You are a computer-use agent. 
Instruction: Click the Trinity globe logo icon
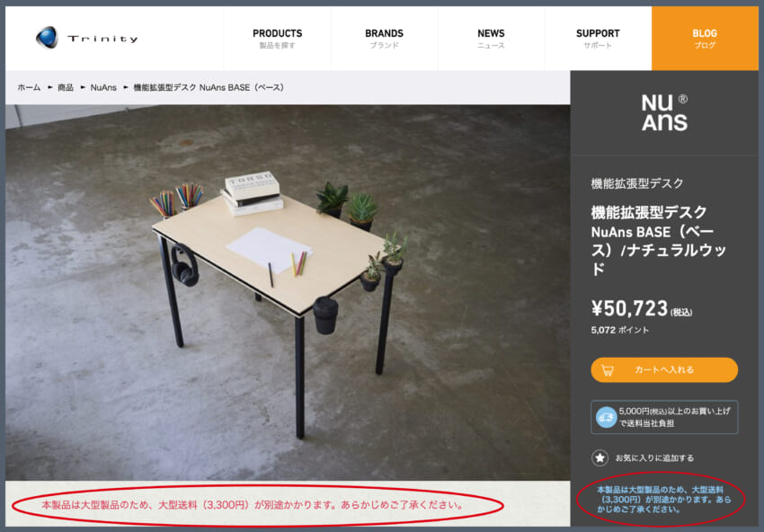tap(47, 38)
